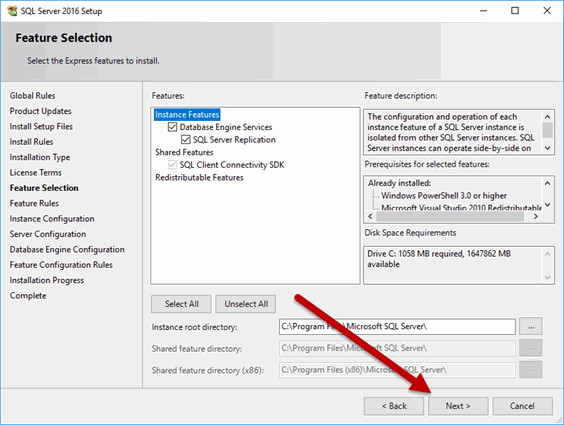This screenshot has width=564, height=425.
Task: Click the Feature Configuration Rules step
Action: click(x=61, y=265)
